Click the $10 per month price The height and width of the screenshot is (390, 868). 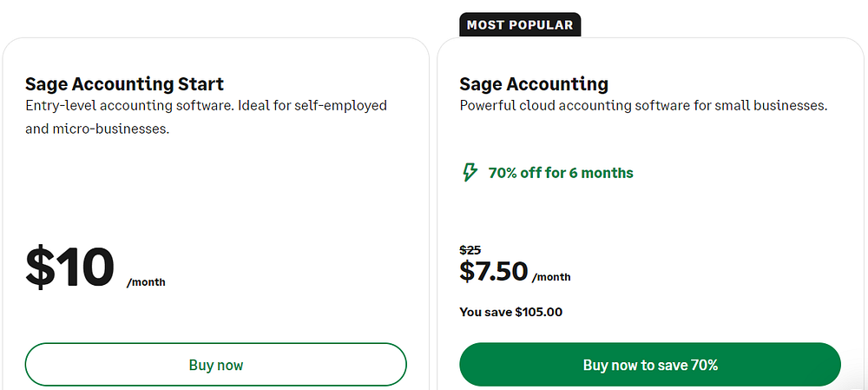(x=69, y=267)
